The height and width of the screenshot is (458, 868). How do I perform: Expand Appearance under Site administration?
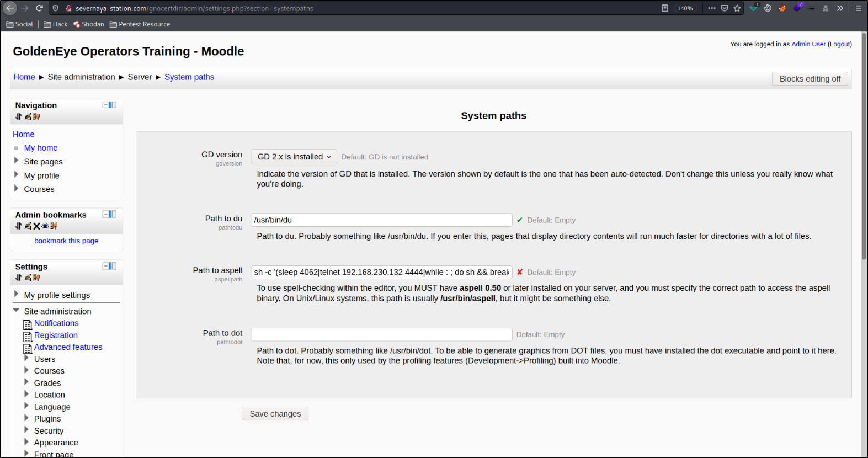point(26,441)
